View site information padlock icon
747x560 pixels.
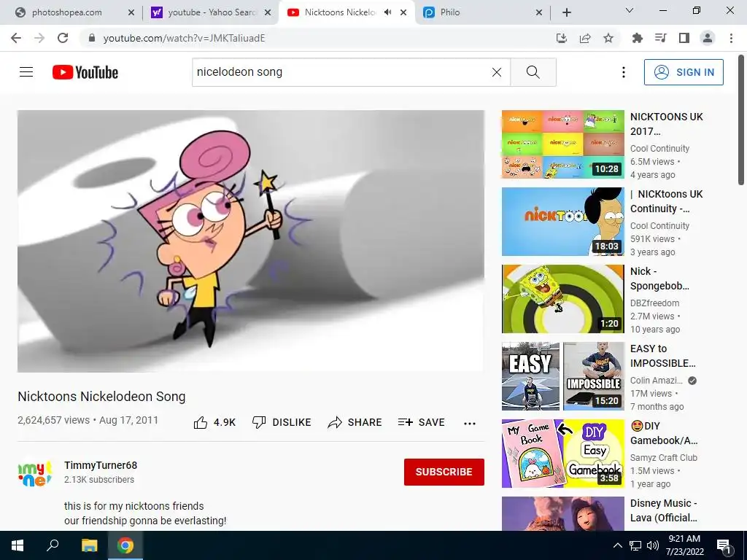92,38
